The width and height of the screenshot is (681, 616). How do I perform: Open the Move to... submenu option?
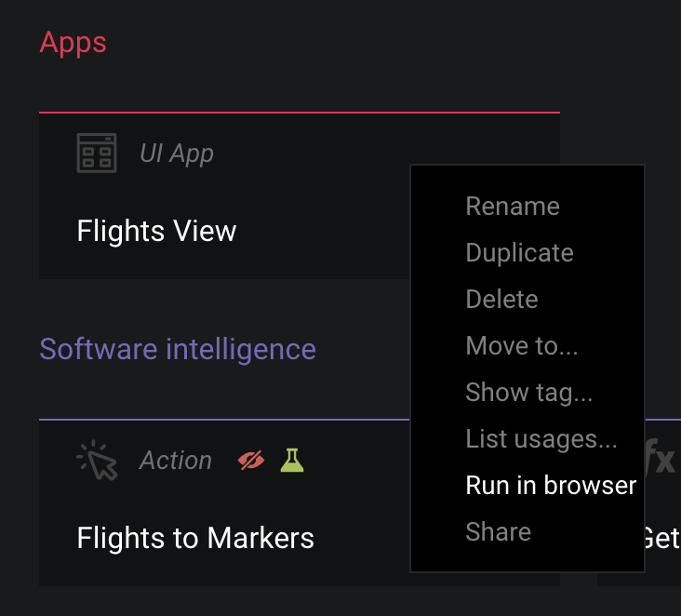click(x=521, y=346)
